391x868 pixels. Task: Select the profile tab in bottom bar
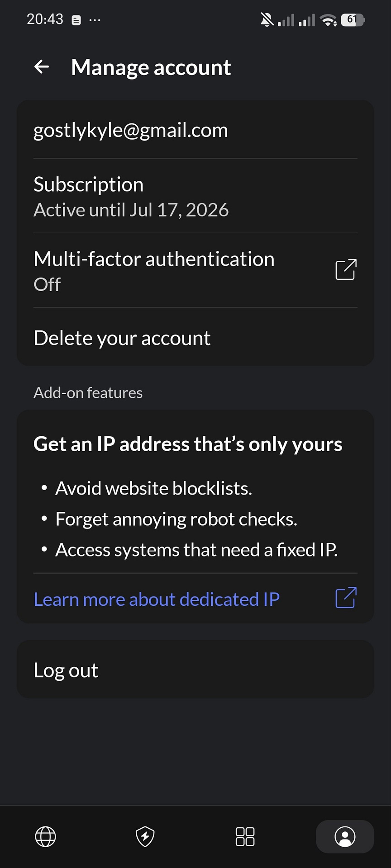(x=345, y=836)
